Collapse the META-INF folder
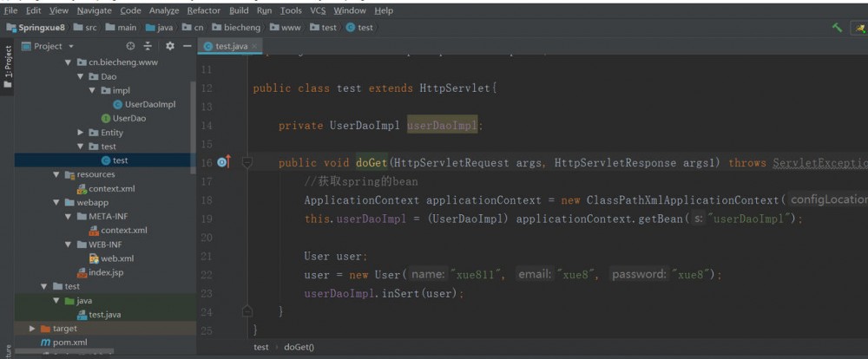The width and height of the screenshot is (868, 359). pyautogui.click(x=69, y=216)
